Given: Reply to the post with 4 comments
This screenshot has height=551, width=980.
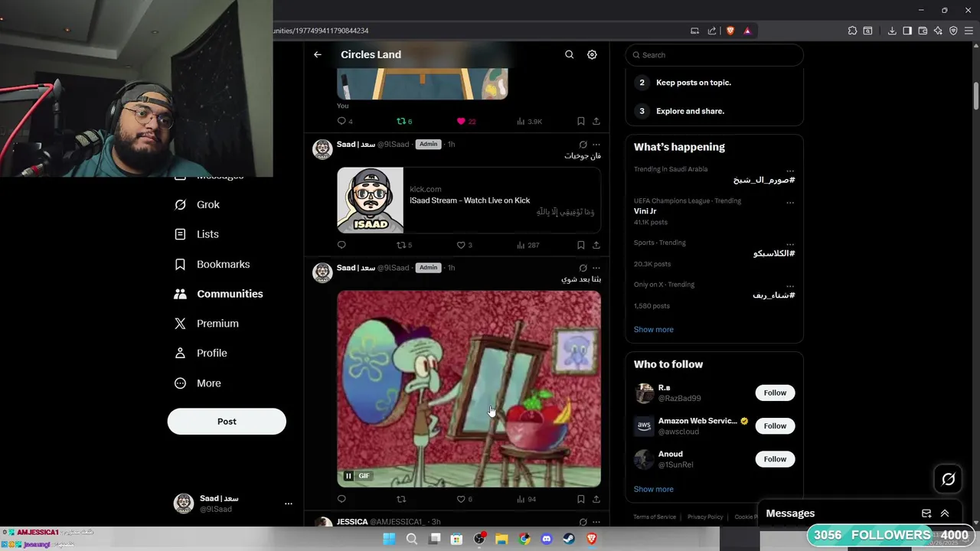Looking at the screenshot, I should [345, 121].
